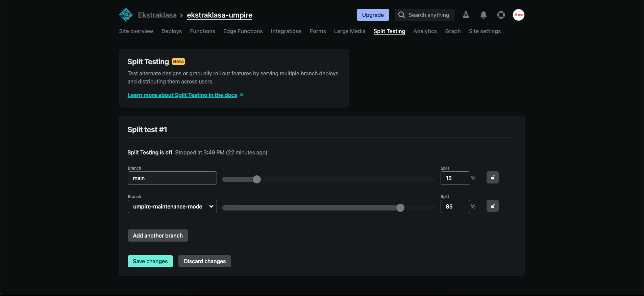Click the Split test #1 heading
Image resolution: width=644 pixels, height=296 pixels.
(x=147, y=129)
